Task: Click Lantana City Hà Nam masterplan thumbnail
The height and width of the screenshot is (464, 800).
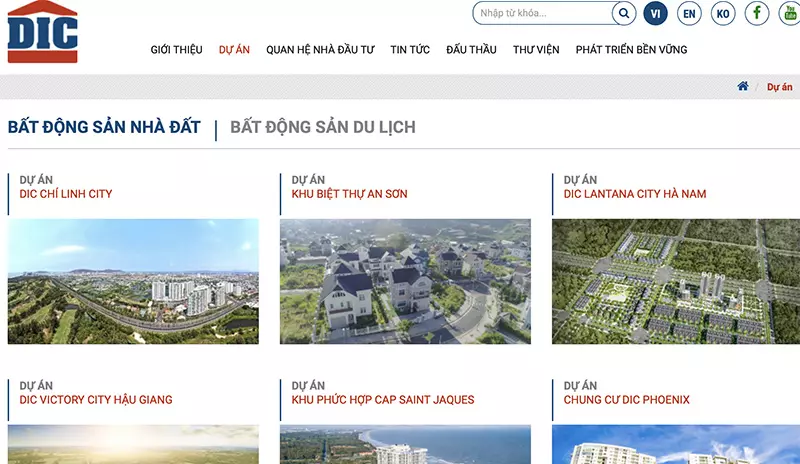Action: (x=676, y=281)
